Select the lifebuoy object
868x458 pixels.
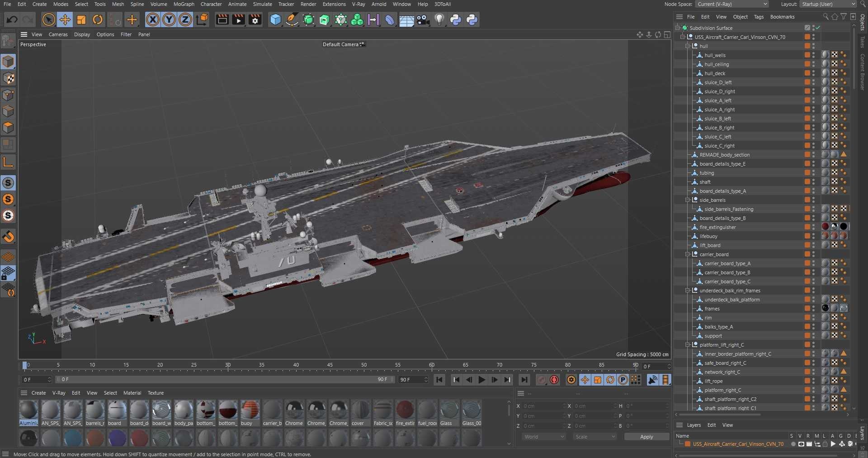[708, 236]
